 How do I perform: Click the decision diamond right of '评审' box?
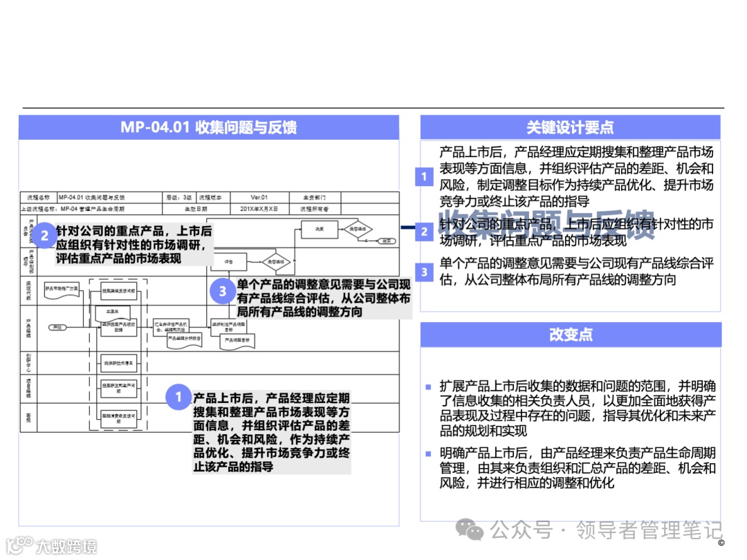(276, 261)
